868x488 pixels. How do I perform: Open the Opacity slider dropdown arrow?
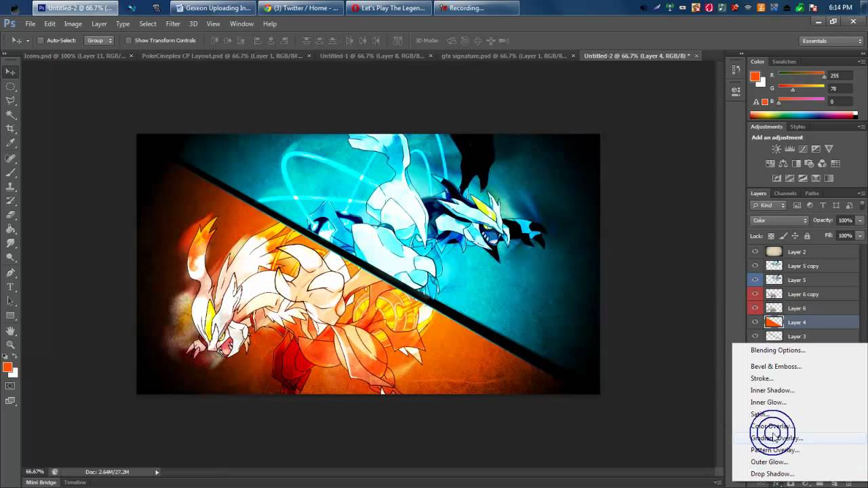[860, 220]
